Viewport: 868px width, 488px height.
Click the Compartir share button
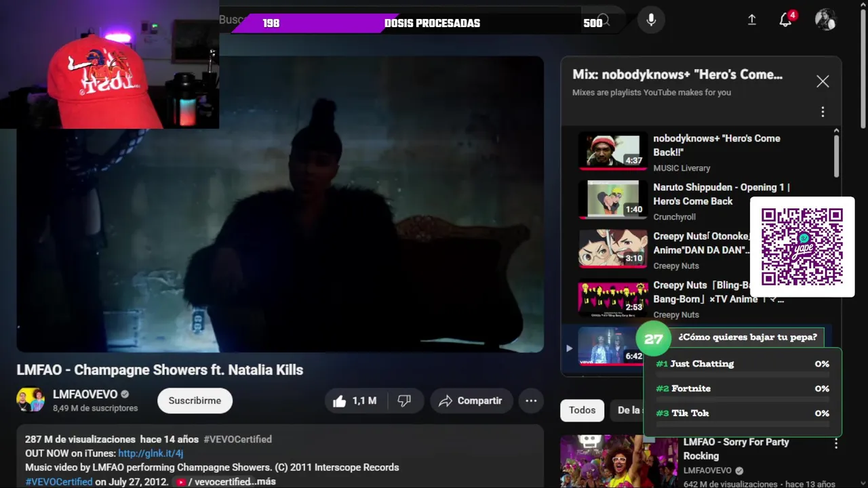pos(470,401)
